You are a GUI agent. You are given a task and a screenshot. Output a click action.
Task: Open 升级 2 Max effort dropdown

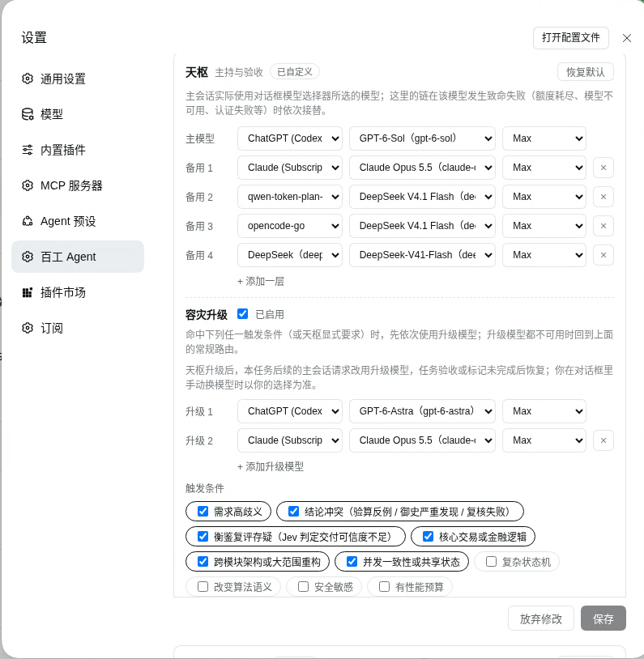pyautogui.click(x=544, y=440)
